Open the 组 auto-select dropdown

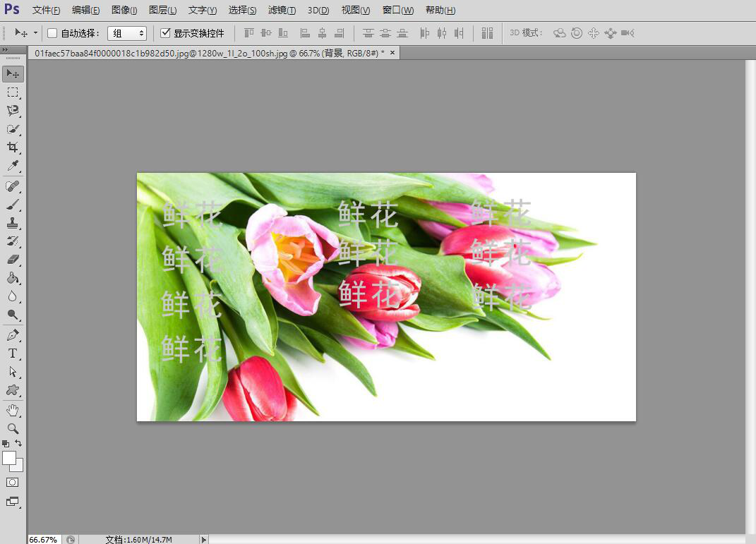coord(127,33)
